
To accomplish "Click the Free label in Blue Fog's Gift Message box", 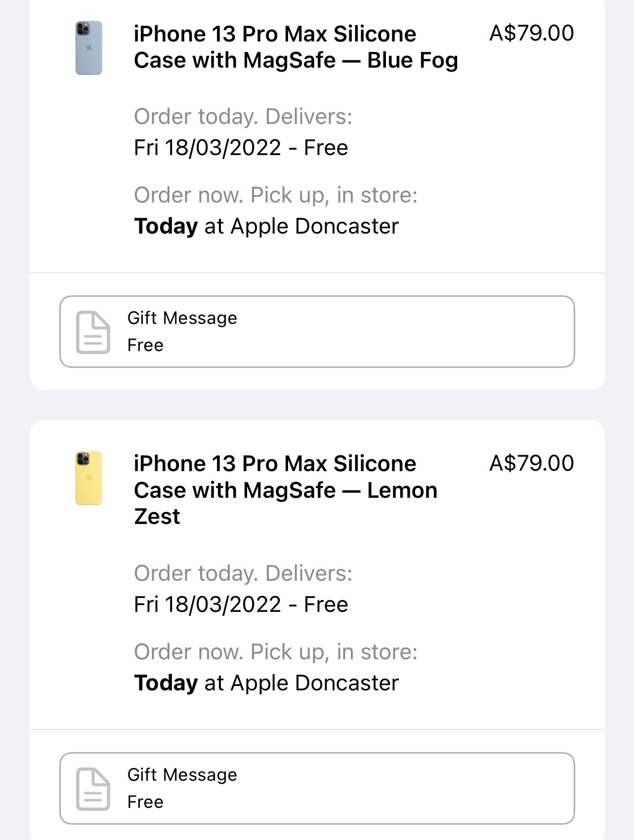I will click(x=145, y=345).
